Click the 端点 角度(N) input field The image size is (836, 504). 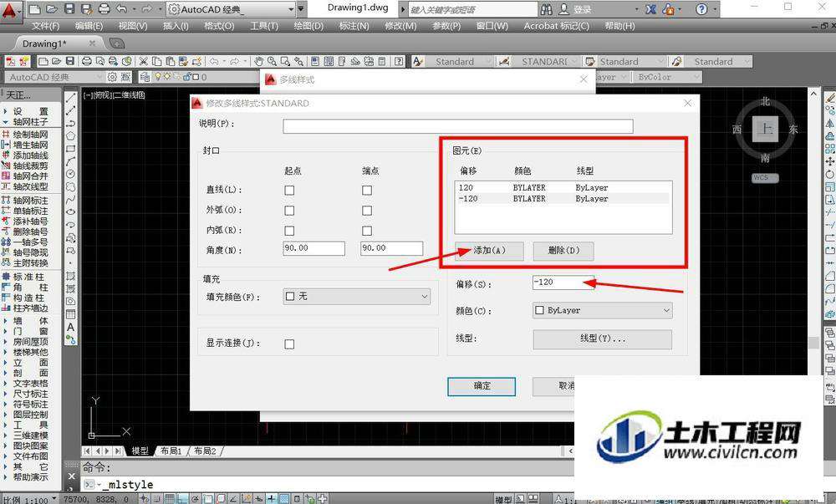(392, 248)
